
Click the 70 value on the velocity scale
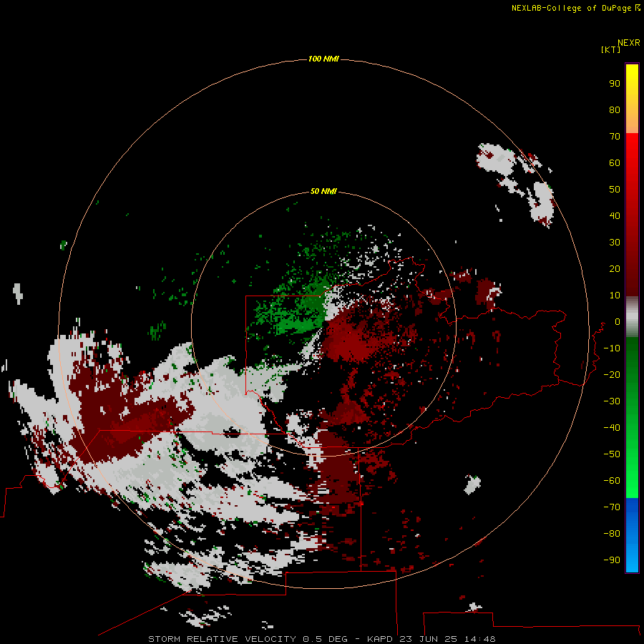615,137
